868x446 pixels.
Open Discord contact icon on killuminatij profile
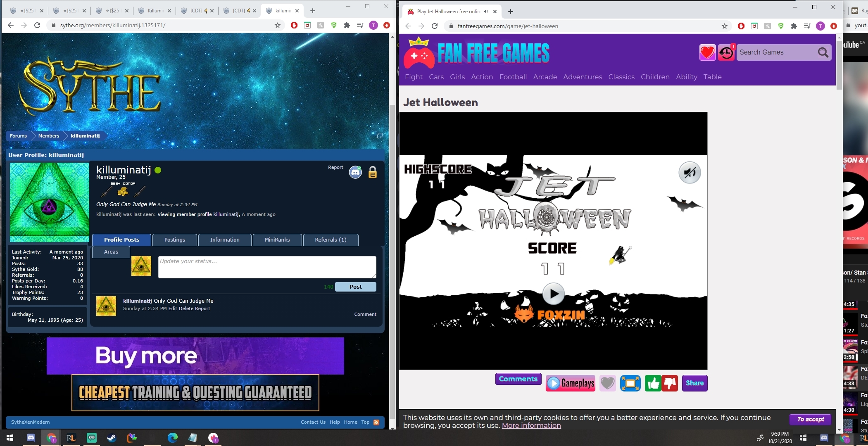pyautogui.click(x=355, y=172)
